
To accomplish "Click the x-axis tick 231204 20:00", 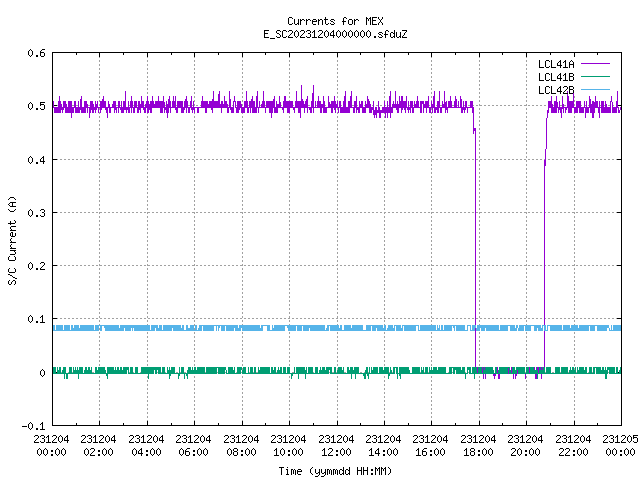I will click(525, 445).
